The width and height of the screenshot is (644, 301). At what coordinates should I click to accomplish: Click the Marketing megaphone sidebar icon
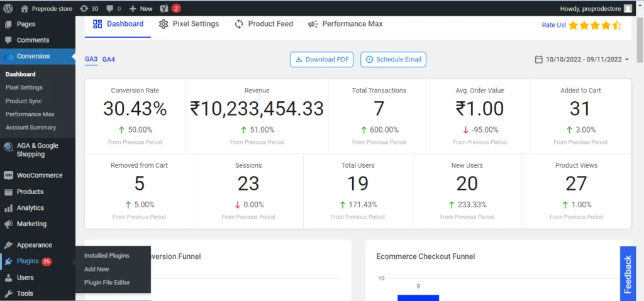click(8, 224)
